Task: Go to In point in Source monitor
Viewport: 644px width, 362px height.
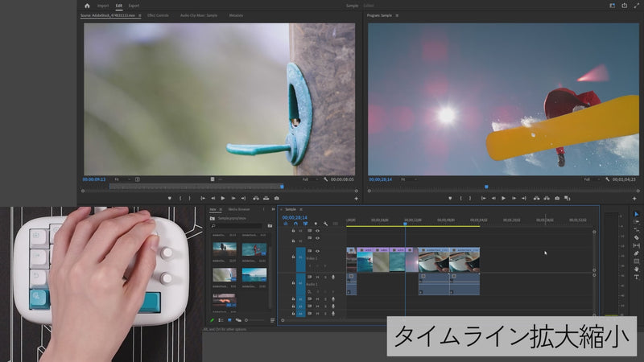Action: pos(203,198)
